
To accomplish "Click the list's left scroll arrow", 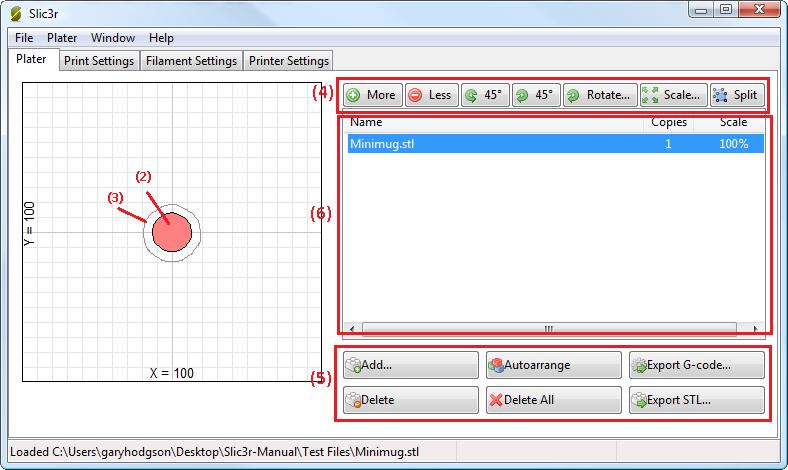I will (352, 329).
